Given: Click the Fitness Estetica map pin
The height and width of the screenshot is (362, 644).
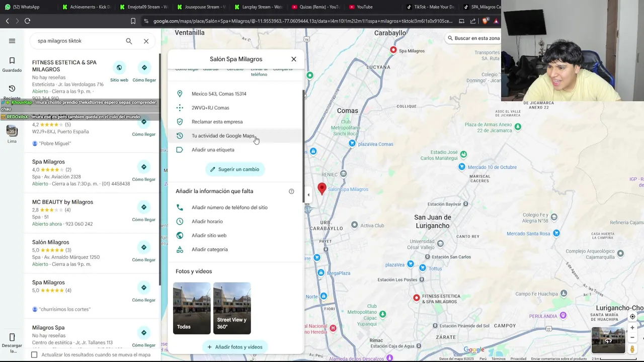Looking at the screenshot, I should 416,298.
